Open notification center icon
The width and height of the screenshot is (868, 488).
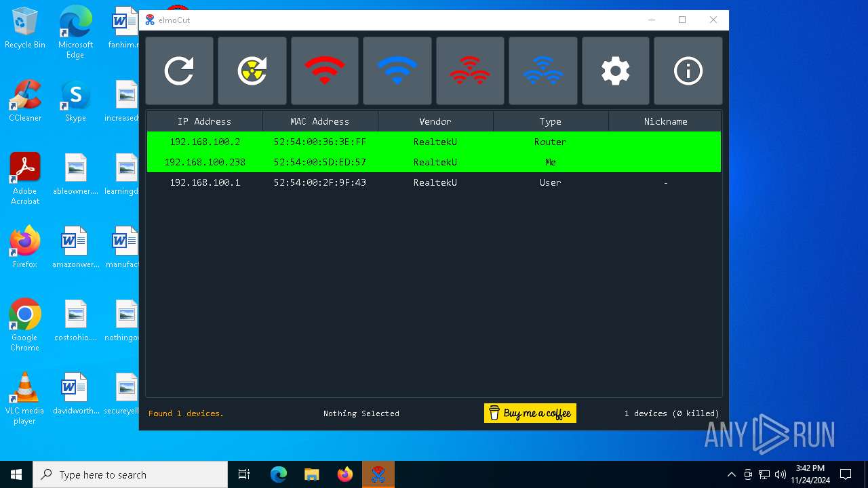(x=846, y=474)
